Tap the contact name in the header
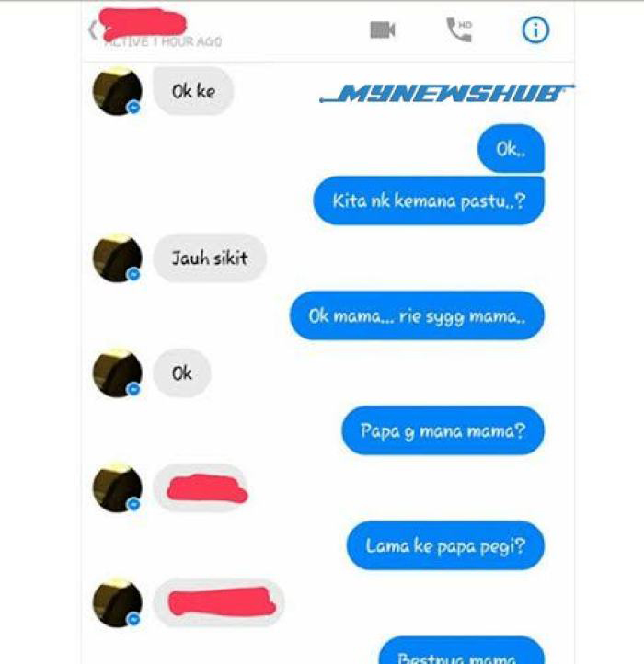Viewport: 644px width, 664px height. coord(143,22)
